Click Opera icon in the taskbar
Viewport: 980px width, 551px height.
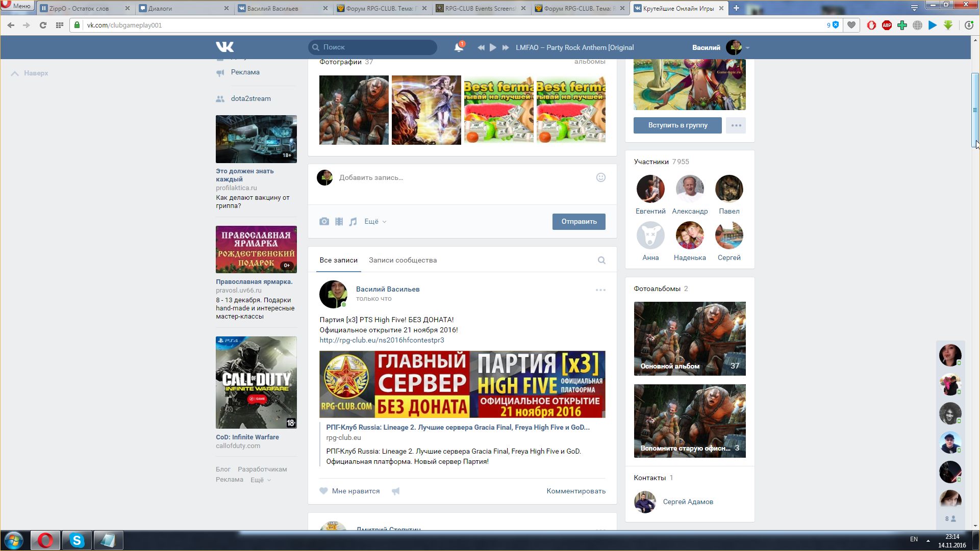45,540
